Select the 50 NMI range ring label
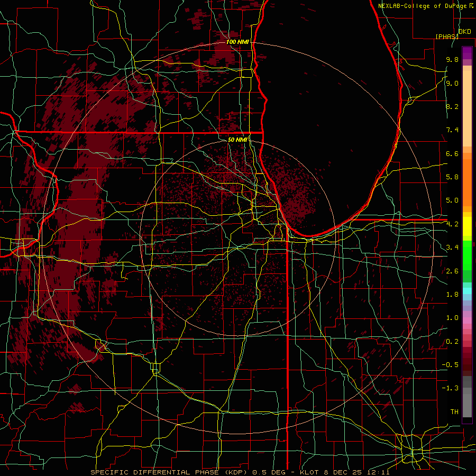Image resolution: width=476 pixels, height=476 pixels. (237, 140)
